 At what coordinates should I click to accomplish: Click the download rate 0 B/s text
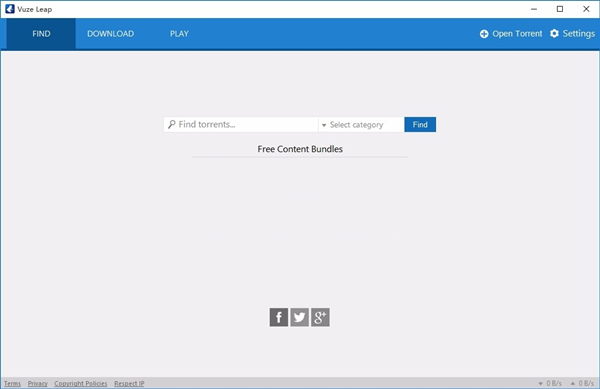pyautogui.click(x=554, y=383)
